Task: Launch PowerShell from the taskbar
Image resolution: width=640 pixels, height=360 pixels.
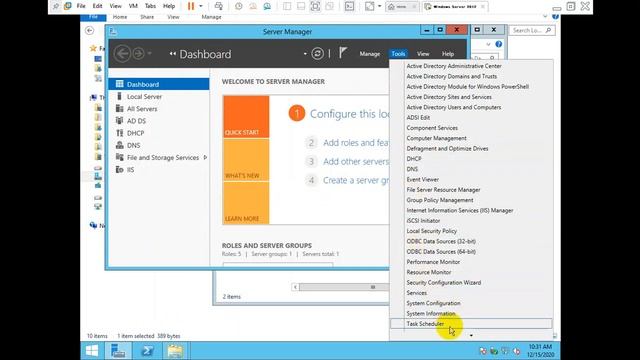Action: pyautogui.click(x=147, y=351)
